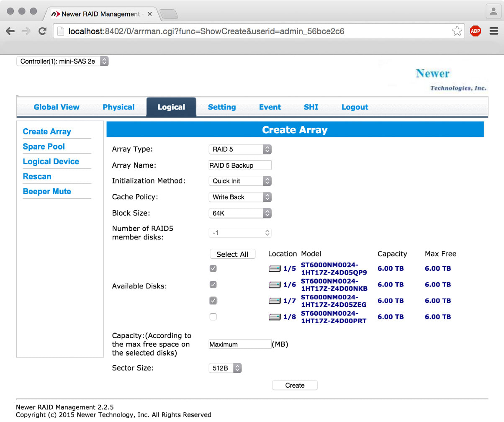
Task: Click the disk icon at location 1/8
Action: (x=275, y=317)
